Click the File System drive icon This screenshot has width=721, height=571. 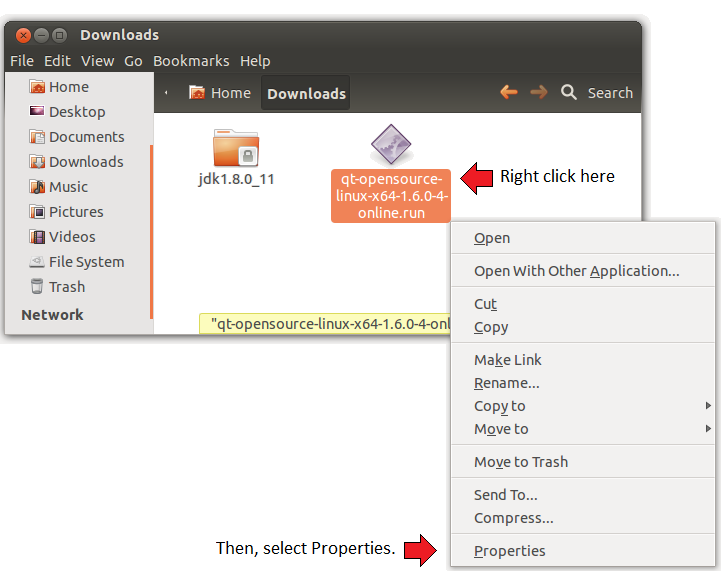point(37,261)
